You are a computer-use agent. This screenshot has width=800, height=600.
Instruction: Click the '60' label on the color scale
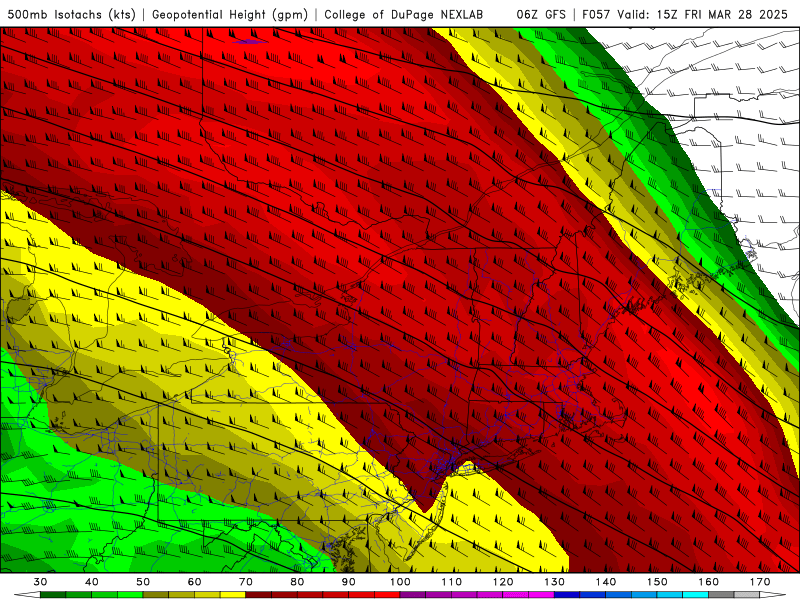click(x=194, y=582)
